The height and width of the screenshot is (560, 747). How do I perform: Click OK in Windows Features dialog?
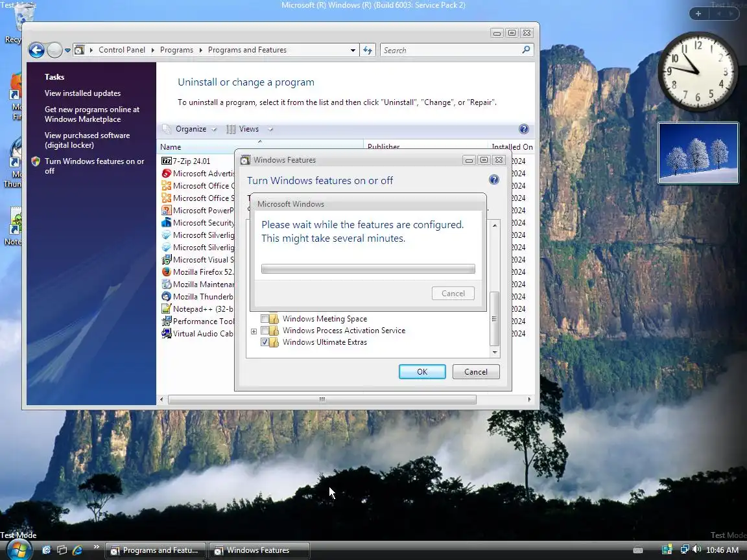pyautogui.click(x=422, y=372)
